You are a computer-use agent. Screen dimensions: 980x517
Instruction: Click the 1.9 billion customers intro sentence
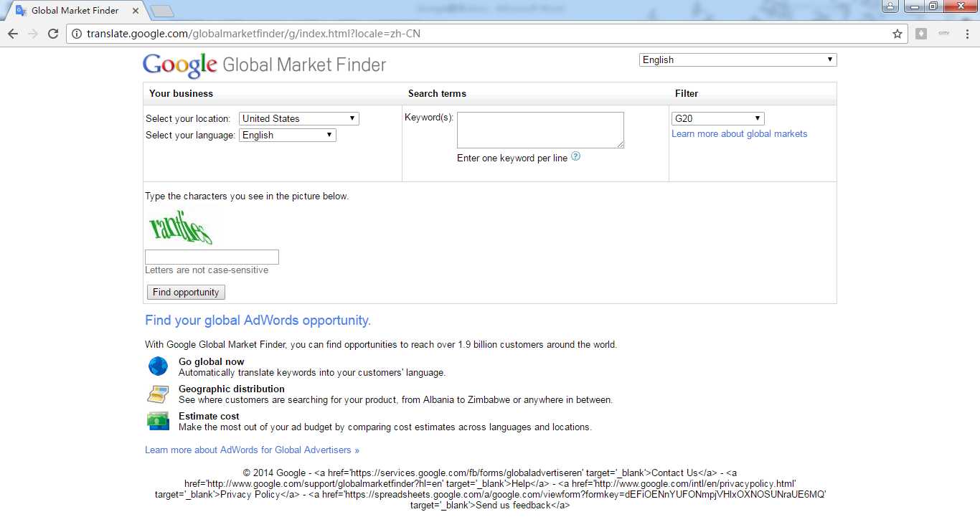[381, 345]
